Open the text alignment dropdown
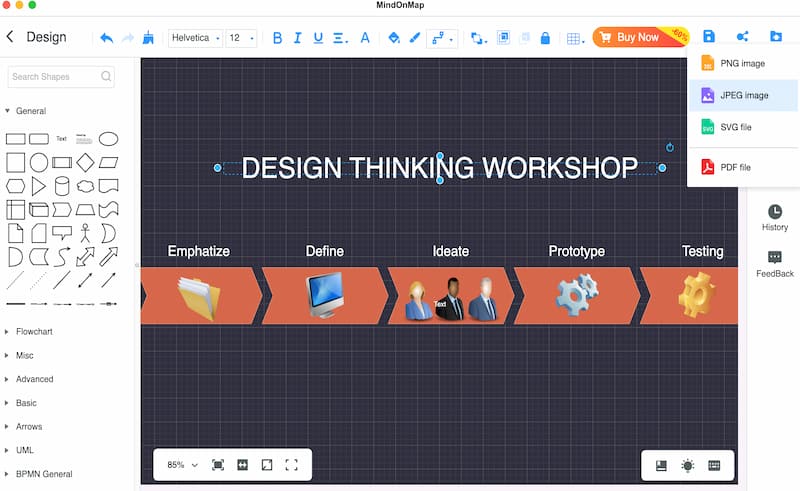Screen dimensions: 800x491 click(x=340, y=38)
